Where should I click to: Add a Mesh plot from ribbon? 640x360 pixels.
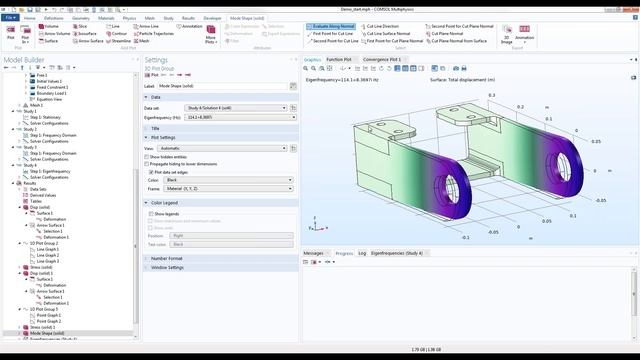[141, 41]
